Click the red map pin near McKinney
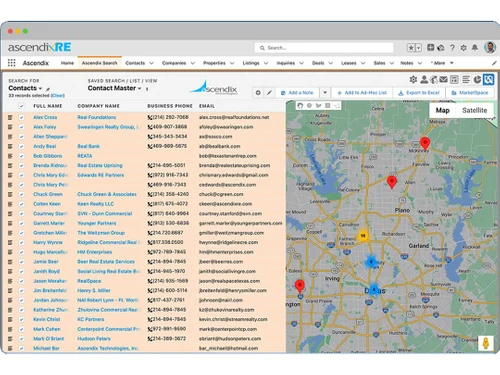 425,143
